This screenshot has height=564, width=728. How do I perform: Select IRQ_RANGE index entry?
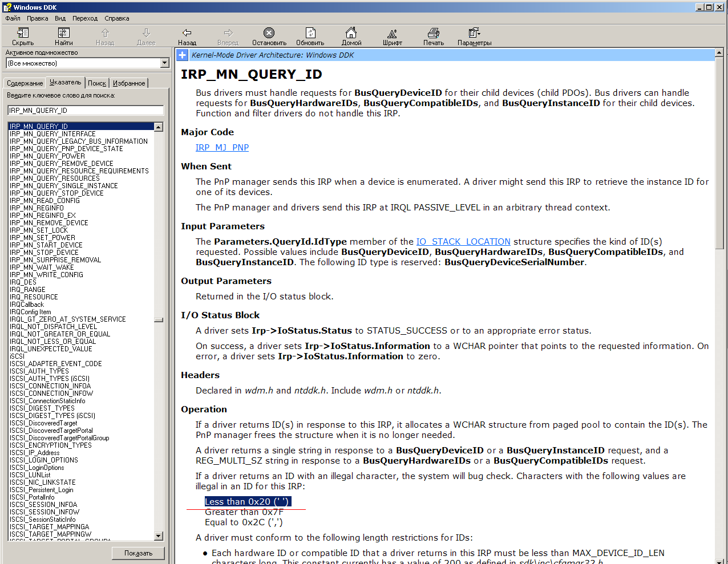(27, 290)
